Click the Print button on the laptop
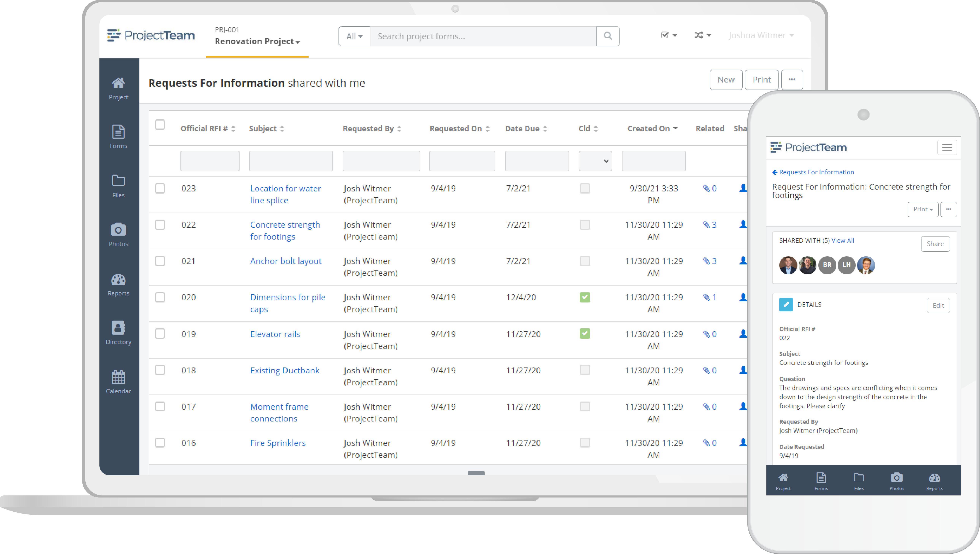This screenshot has width=980, height=554. point(762,80)
